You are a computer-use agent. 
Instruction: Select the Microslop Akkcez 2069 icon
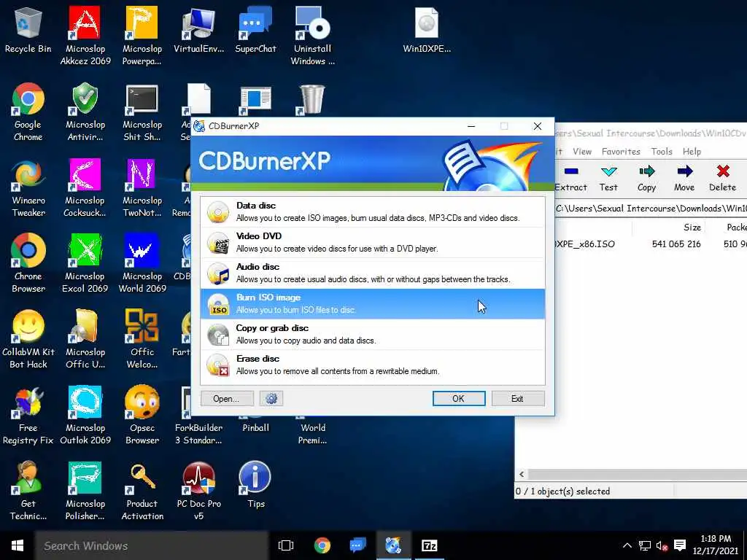tap(85, 36)
